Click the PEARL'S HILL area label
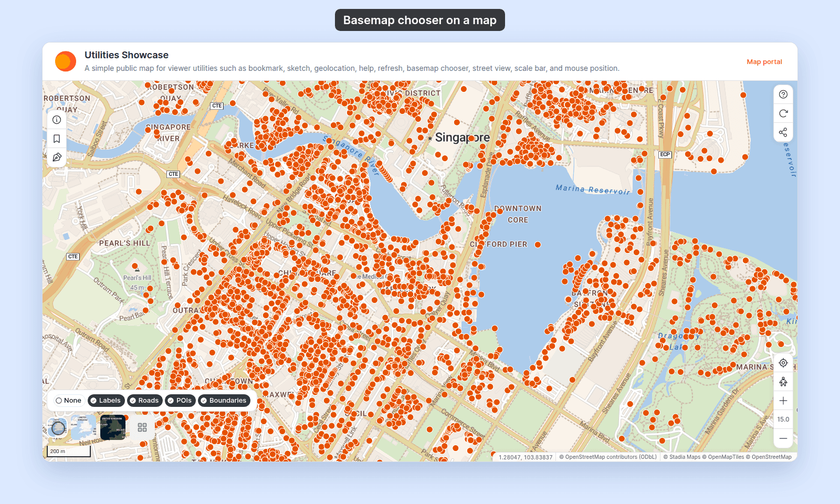The height and width of the screenshot is (504, 840). pos(124,244)
